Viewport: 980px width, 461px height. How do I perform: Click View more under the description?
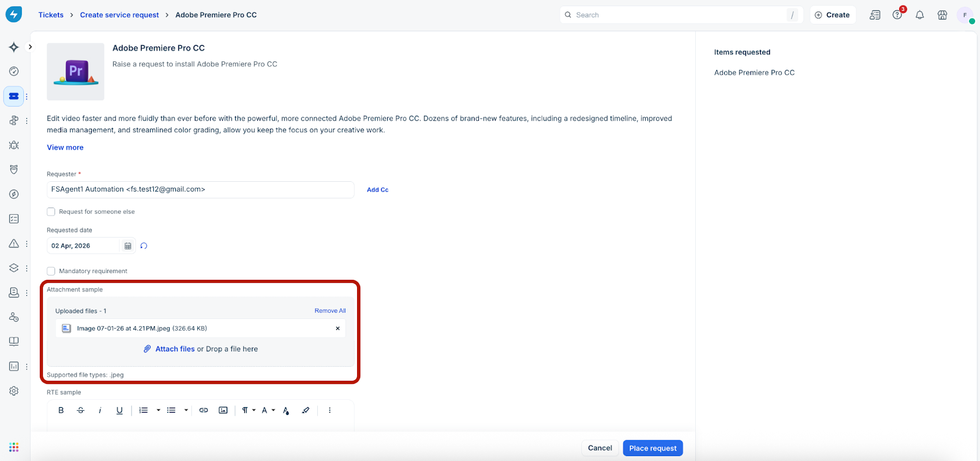65,148
